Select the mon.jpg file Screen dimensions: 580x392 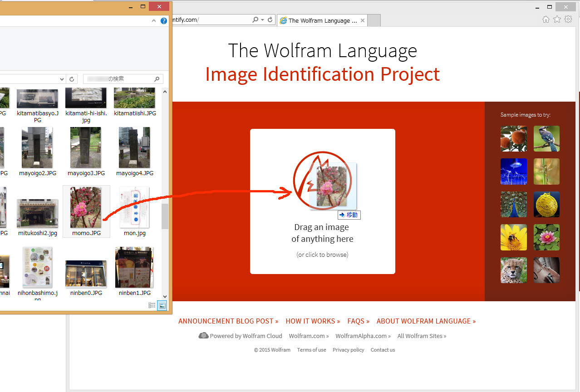click(135, 211)
